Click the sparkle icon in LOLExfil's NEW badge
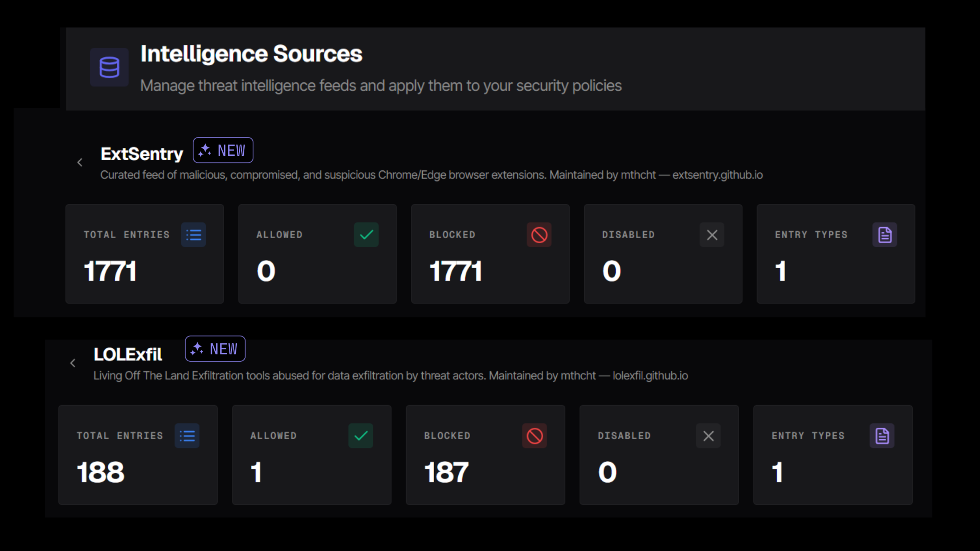980x551 pixels. (x=197, y=349)
